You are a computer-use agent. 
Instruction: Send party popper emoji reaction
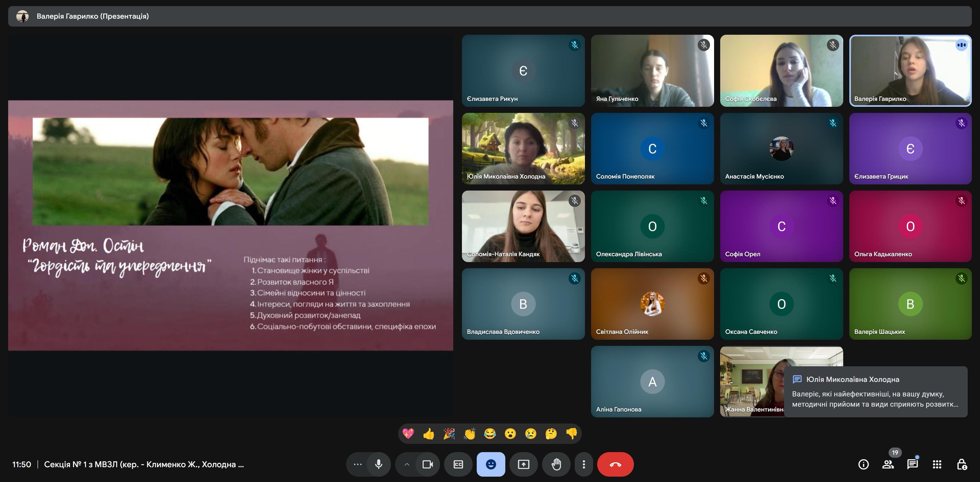tap(449, 434)
